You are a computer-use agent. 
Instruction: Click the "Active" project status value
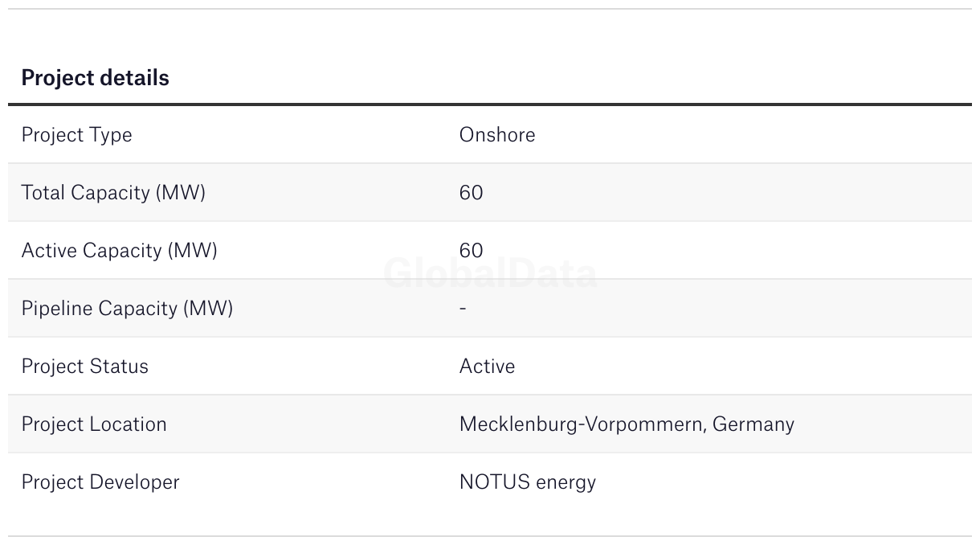[487, 367]
